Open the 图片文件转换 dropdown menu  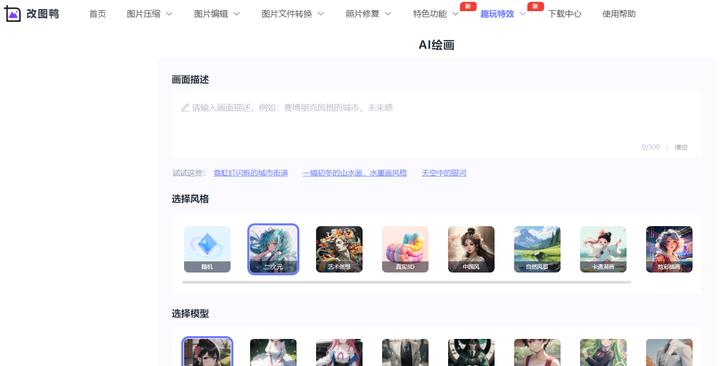pyautogui.click(x=292, y=14)
